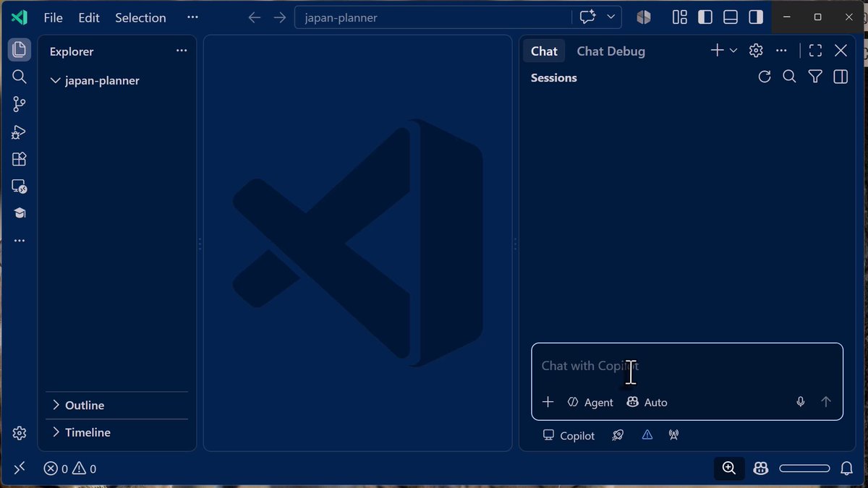Open Copilot status icon in status bar
Viewport: 868px width, 488px height.
pos(760,468)
